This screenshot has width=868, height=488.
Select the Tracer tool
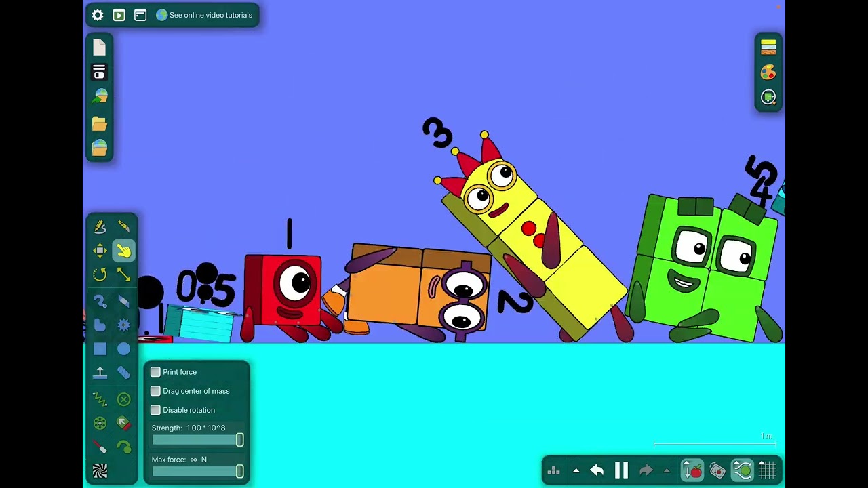[123, 447]
